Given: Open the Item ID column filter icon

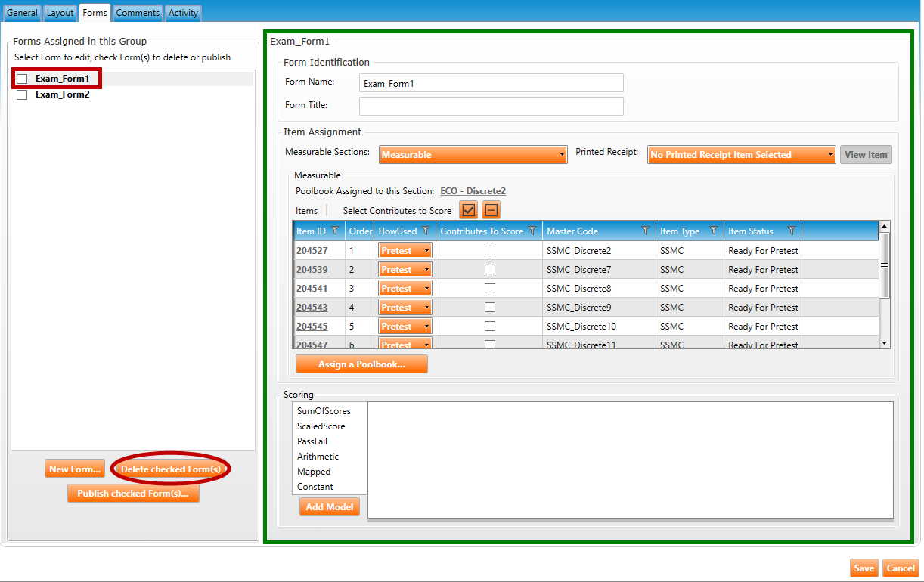Looking at the screenshot, I should [x=335, y=231].
